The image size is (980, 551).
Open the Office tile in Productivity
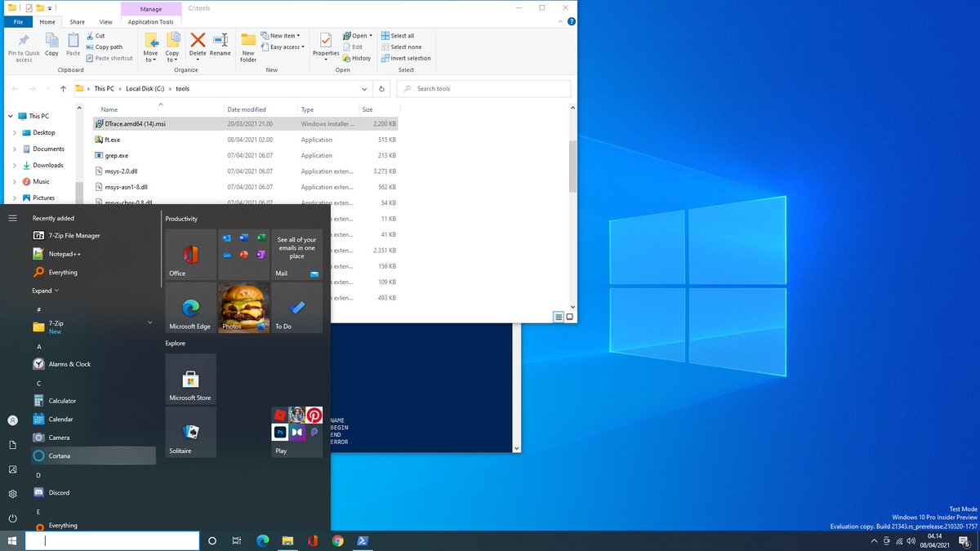tap(191, 254)
